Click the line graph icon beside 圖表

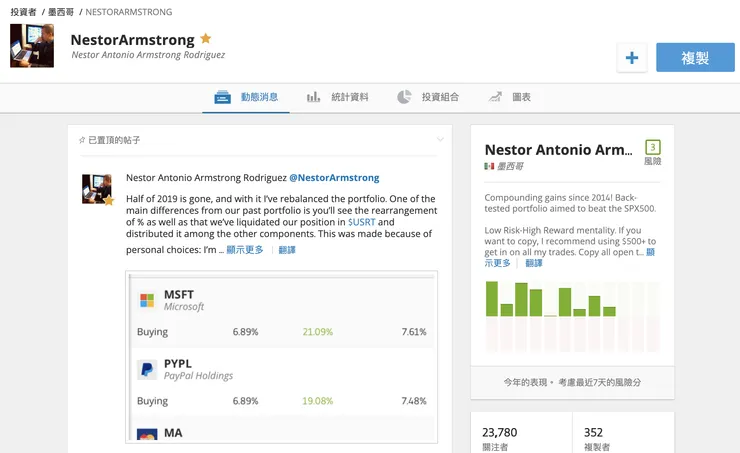(x=495, y=97)
